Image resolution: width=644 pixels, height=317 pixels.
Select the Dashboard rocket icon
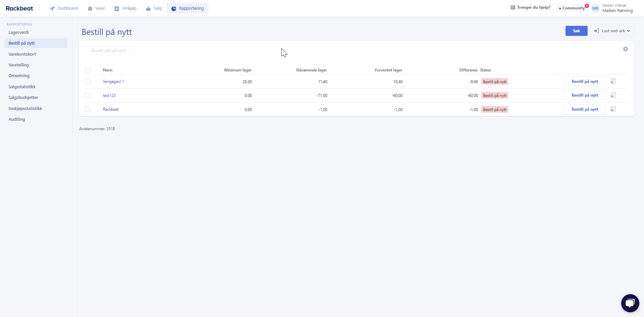coord(52,8)
